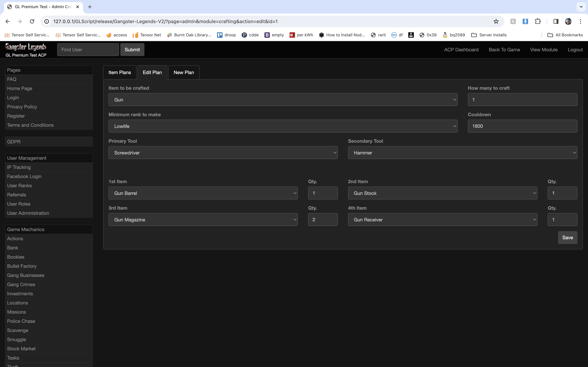Open the Bullet Factory sidebar link

coord(22,266)
